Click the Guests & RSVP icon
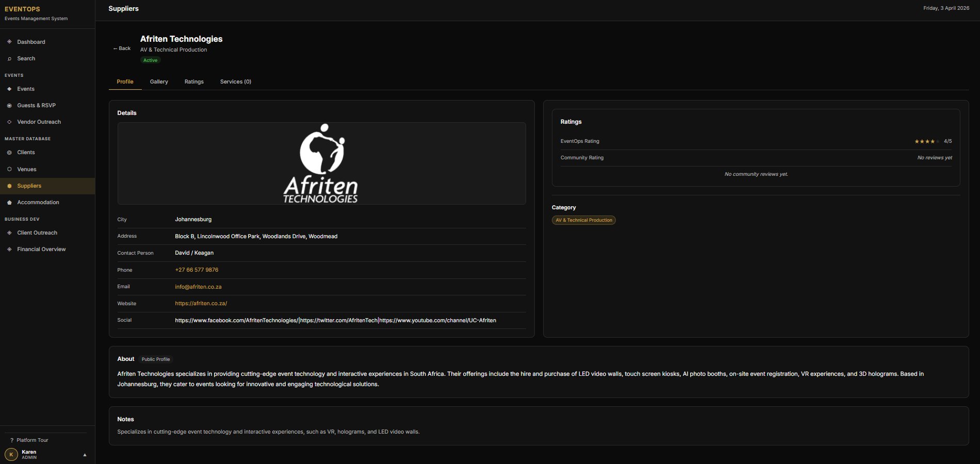 click(x=9, y=106)
